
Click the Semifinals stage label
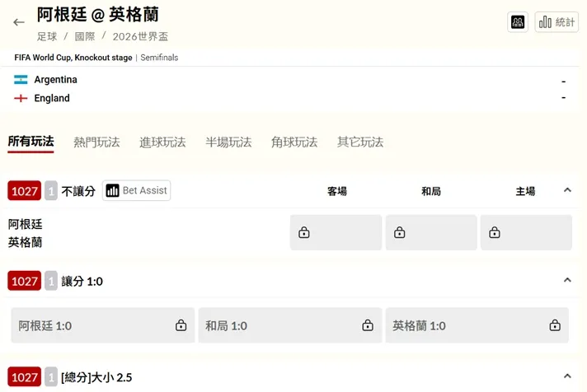pos(159,58)
